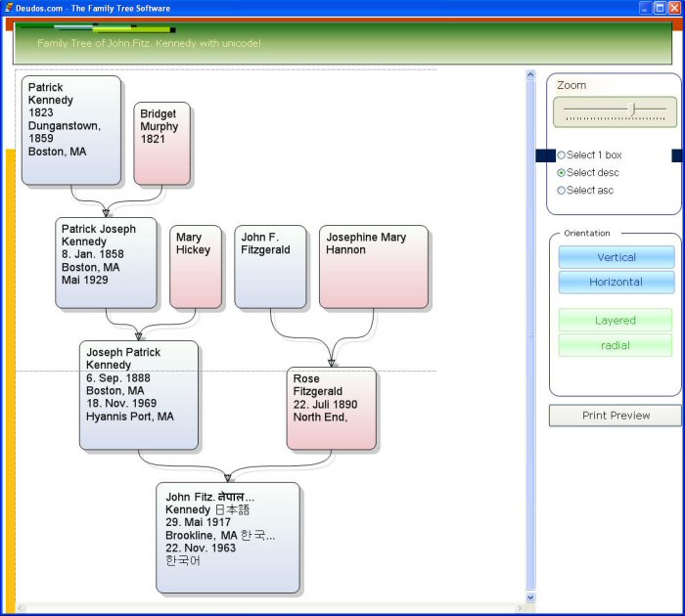This screenshot has height=616, width=685.
Task: Open Print Preview
Action: tap(615, 416)
